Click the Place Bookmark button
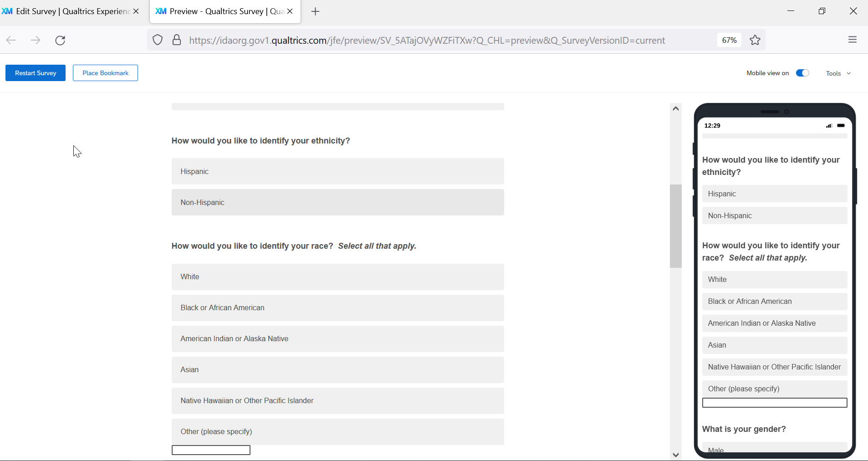Image resolution: width=868 pixels, height=461 pixels. coord(105,73)
